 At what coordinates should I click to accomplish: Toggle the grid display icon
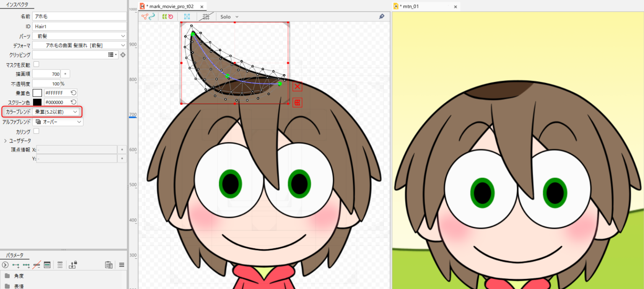tap(206, 17)
